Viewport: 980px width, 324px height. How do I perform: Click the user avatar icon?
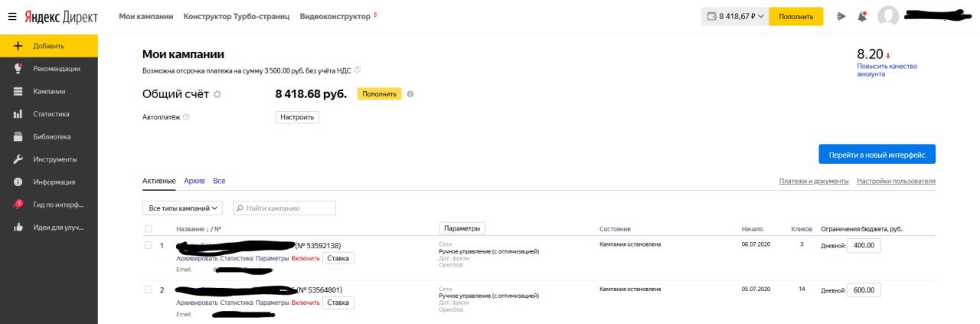click(888, 16)
